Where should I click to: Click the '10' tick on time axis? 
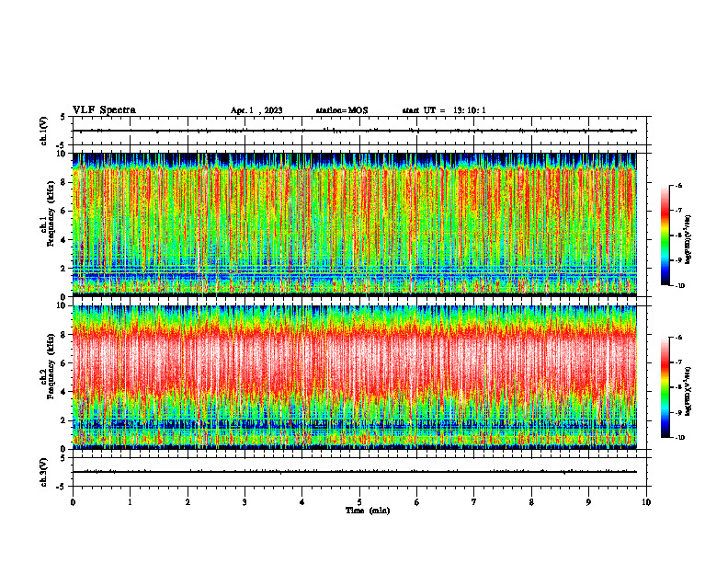tap(646, 502)
